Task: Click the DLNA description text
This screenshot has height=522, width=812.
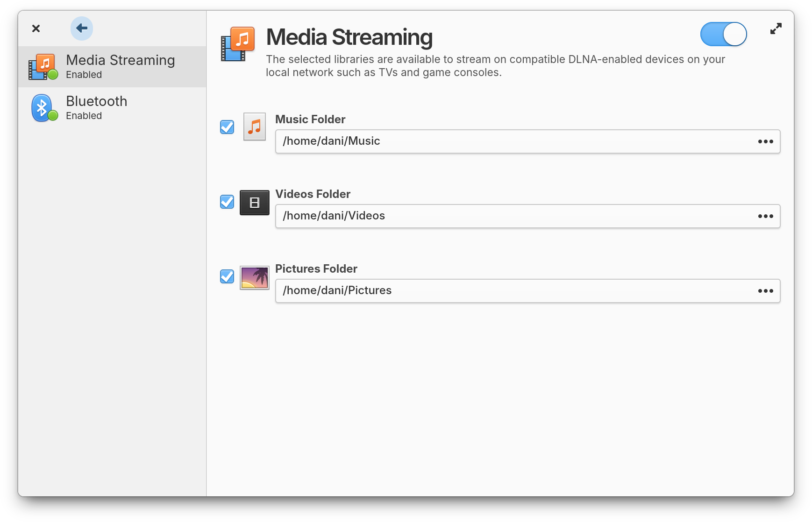Action: (495, 66)
